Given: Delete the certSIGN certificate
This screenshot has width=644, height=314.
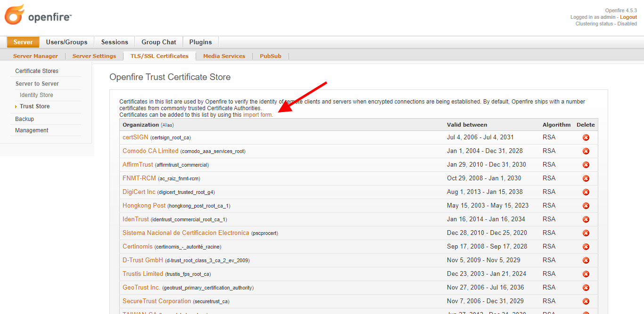Looking at the screenshot, I should click(x=586, y=137).
